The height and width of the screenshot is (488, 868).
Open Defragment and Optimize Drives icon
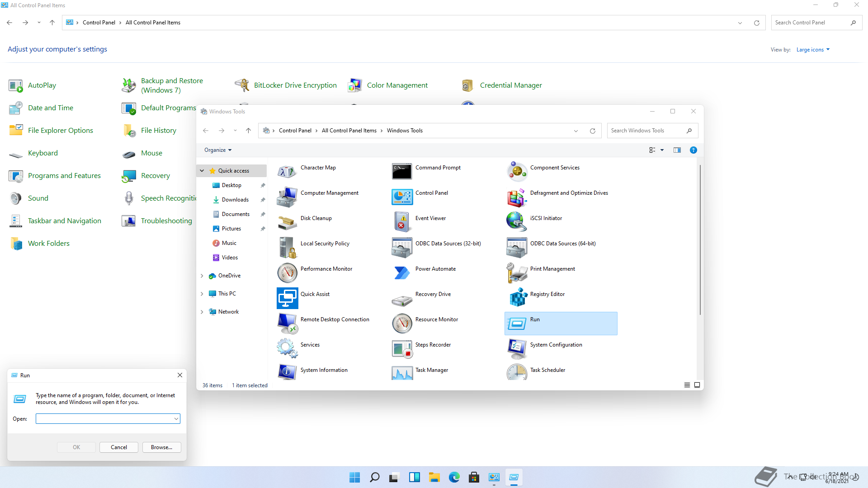coord(517,197)
